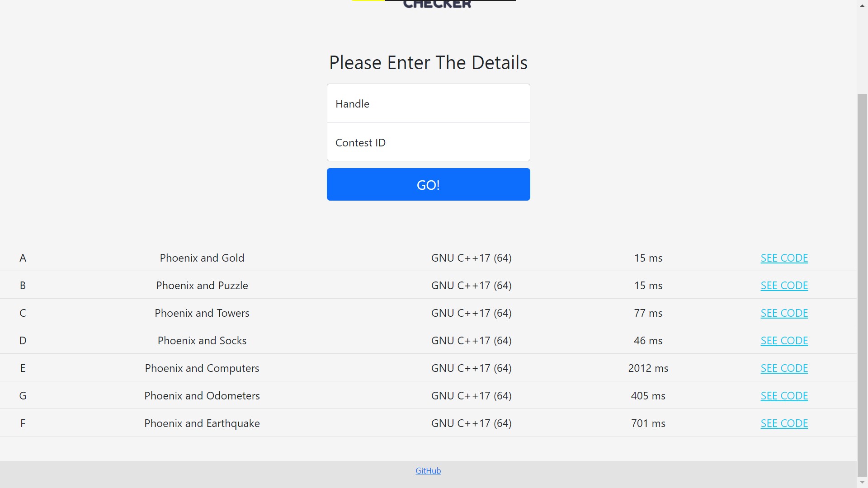Click the 'Please Enter The Details' heading

[428, 62]
